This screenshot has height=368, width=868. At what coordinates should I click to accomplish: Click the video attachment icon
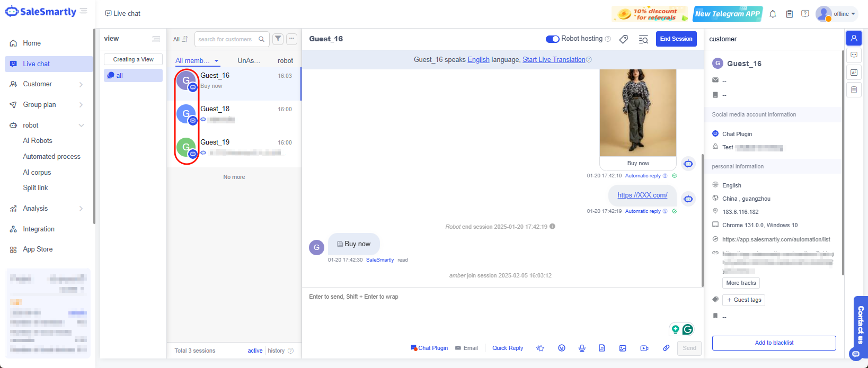tap(644, 348)
